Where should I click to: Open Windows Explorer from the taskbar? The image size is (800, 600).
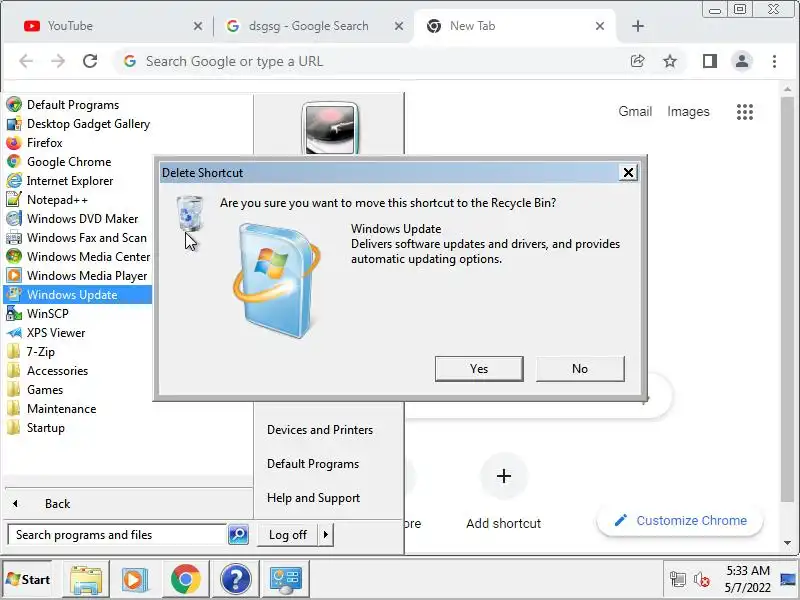86,580
